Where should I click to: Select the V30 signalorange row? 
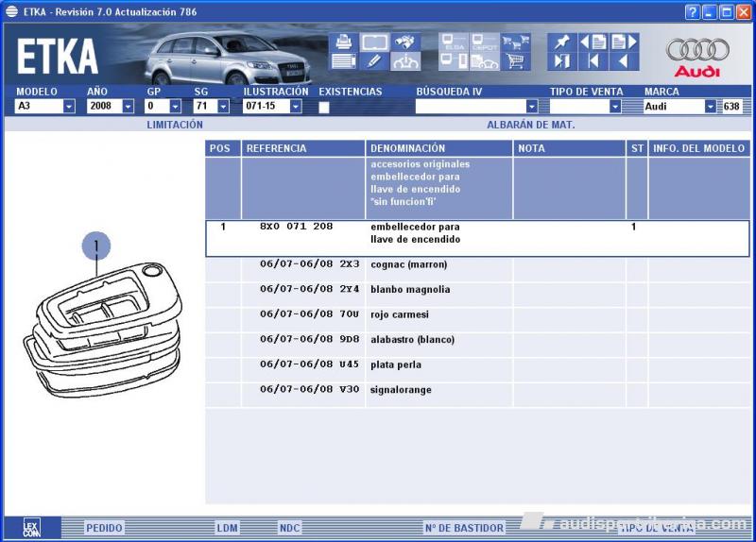[477, 395]
